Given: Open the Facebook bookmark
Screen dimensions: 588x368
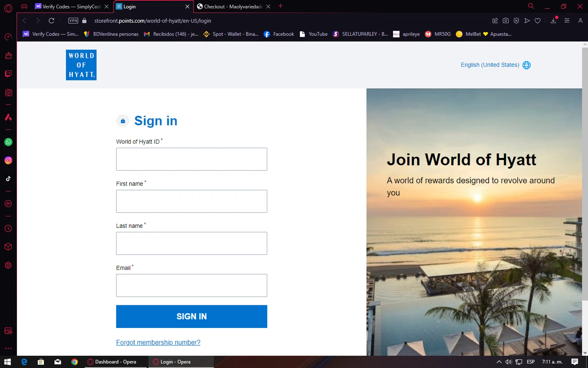Looking at the screenshot, I should click(279, 34).
